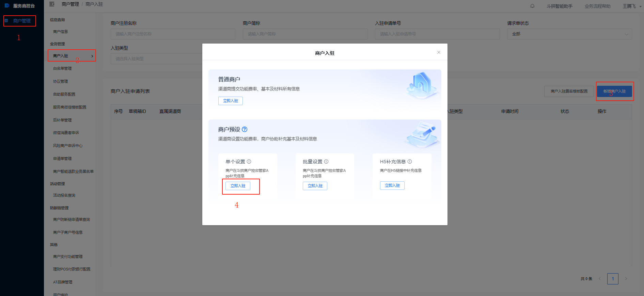Open 白名单管理 in the side menu

62,68
